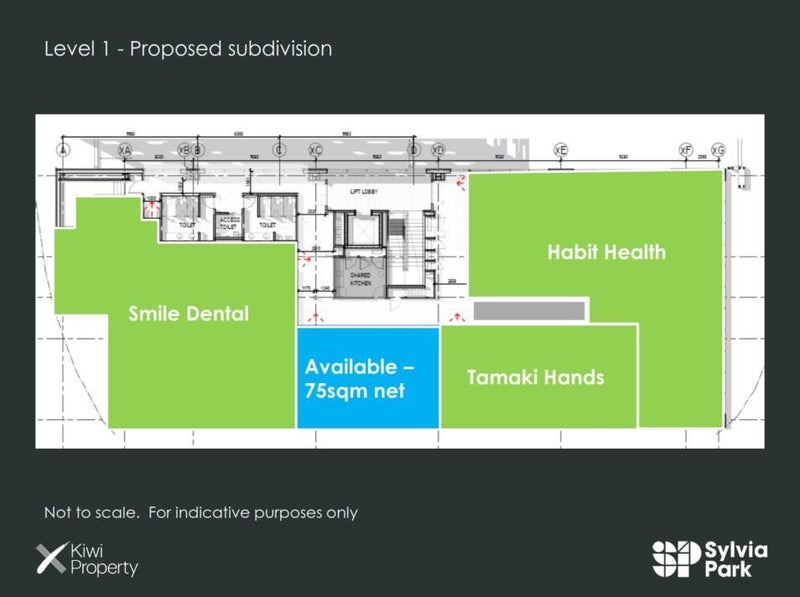Screen dimensions: 800x597
Task: Click grid marker circle XF
Action: click(x=686, y=150)
